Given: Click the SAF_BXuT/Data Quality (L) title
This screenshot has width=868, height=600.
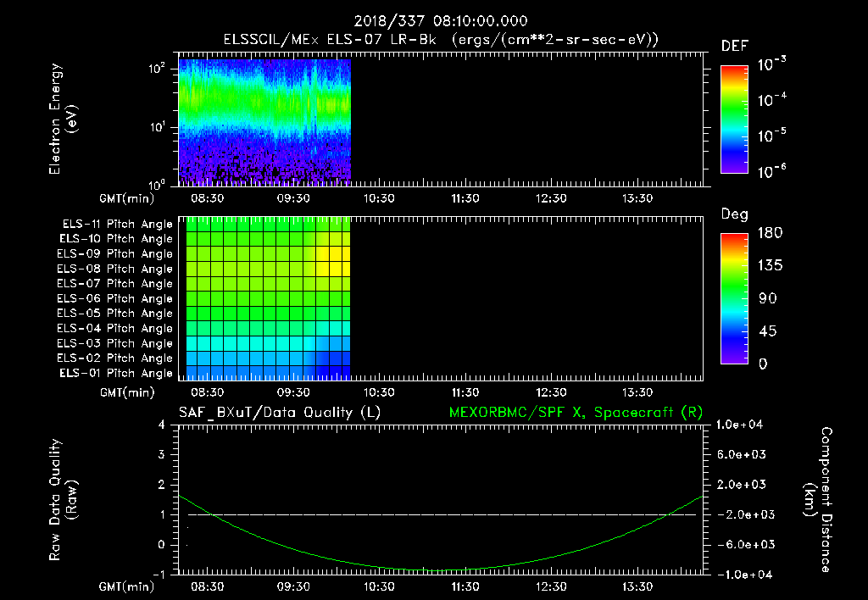Looking at the screenshot, I should (x=280, y=413).
